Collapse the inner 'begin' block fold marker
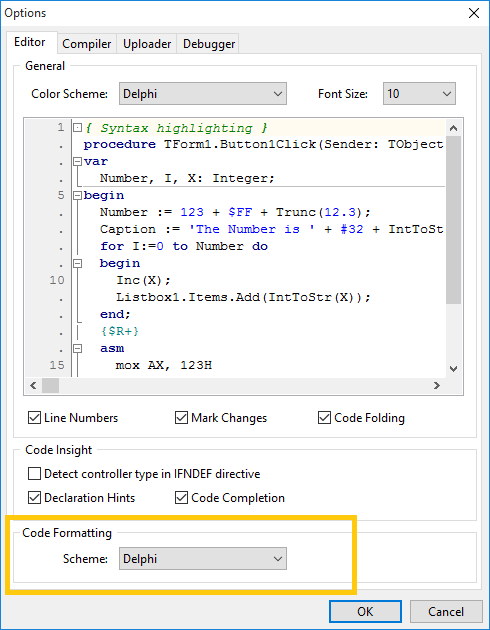490x630 pixels. pos(77,264)
